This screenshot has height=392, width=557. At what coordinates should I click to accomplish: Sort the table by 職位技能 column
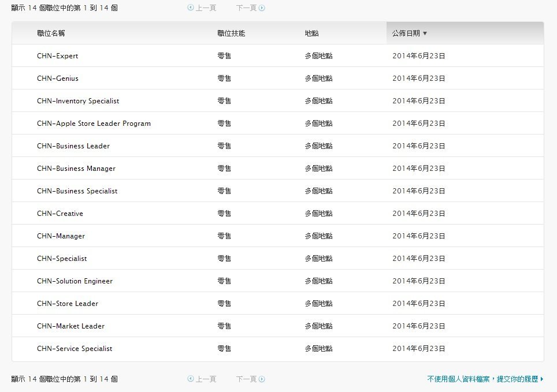(x=231, y=33)
